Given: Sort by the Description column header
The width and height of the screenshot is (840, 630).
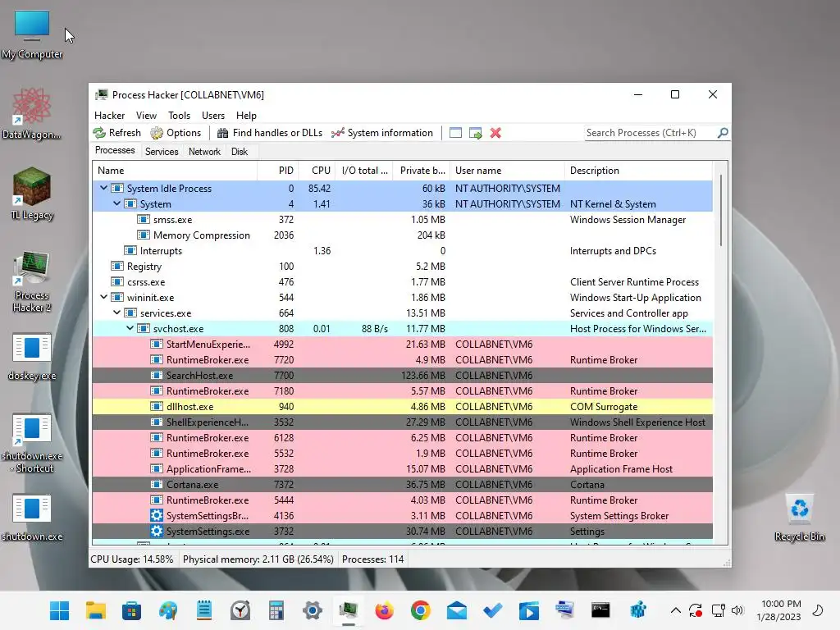Looking at the screenshot, I should pos(638,171).
